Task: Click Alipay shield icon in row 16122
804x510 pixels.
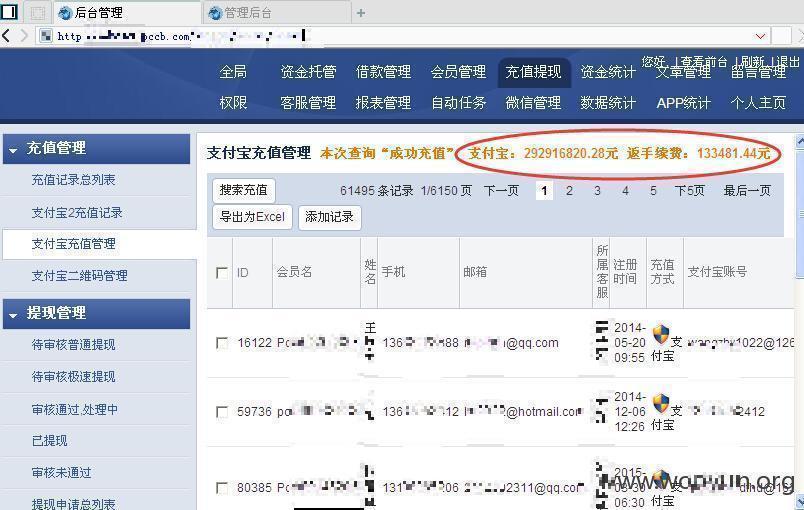Action: point(661,334)
